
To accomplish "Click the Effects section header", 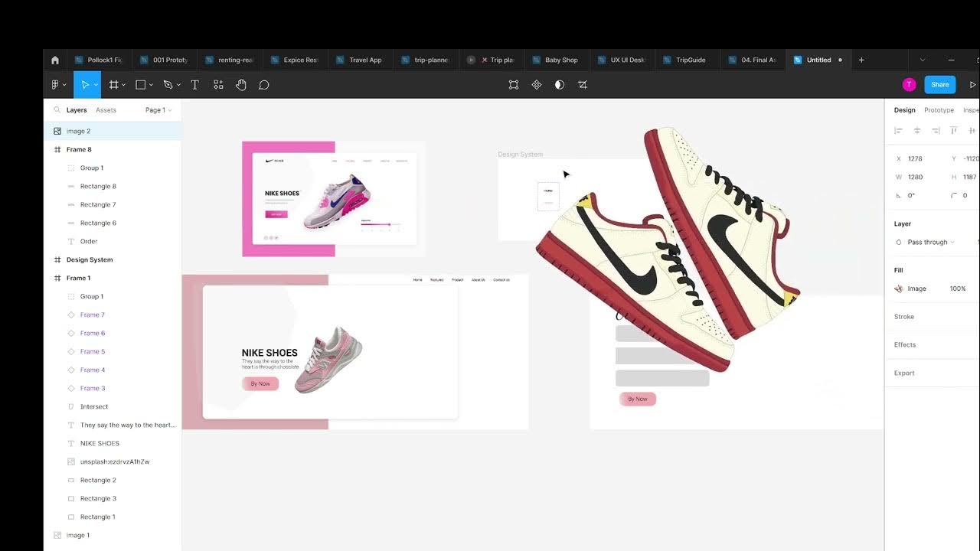I will (x=905, y=345).
